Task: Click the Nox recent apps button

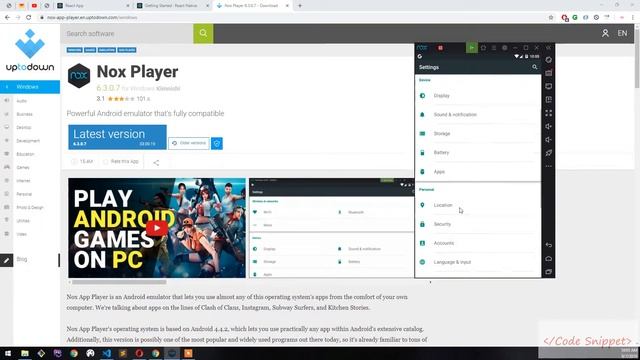Action: 549,272
